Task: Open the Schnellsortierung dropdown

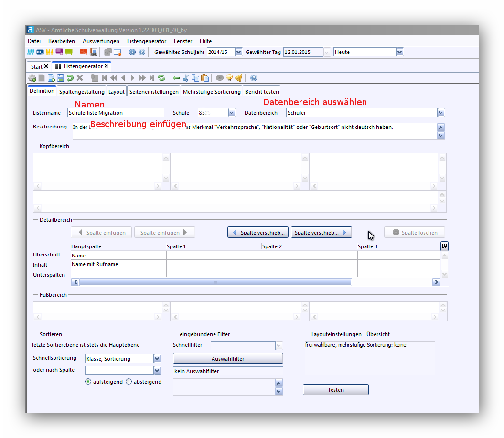Action: coord(157,358)
